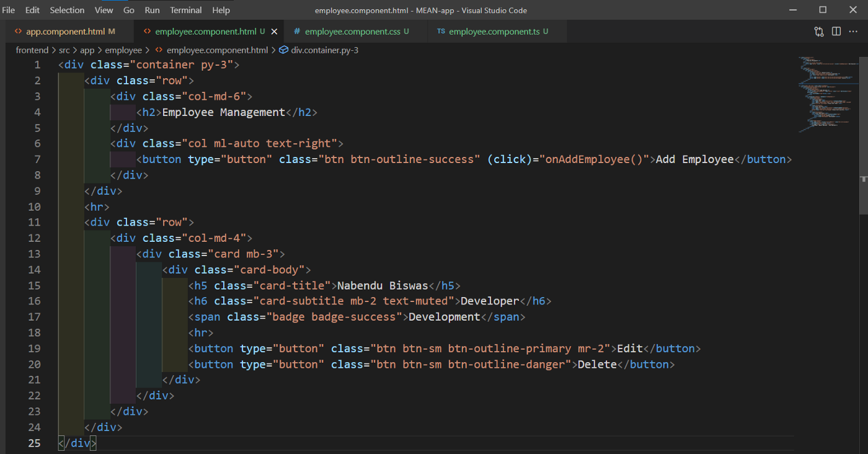This screenshot has width=868, height=454.
Task: Click the "col-md-6" class value
Action: 213,96
